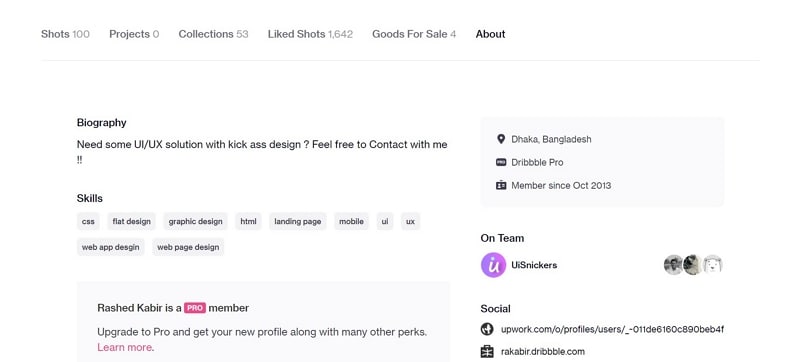Image resolution: width=800 pixels, height=362 pixels.
Task: Open the Projects tab
Action: 134,34
